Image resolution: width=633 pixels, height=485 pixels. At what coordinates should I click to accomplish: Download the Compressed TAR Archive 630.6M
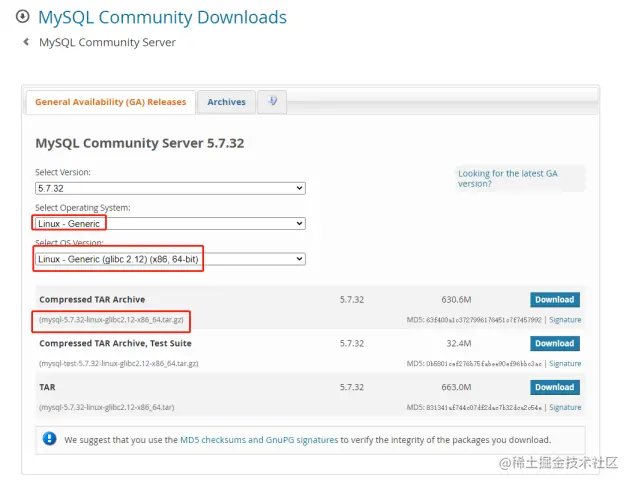click(x=555, y=300)
